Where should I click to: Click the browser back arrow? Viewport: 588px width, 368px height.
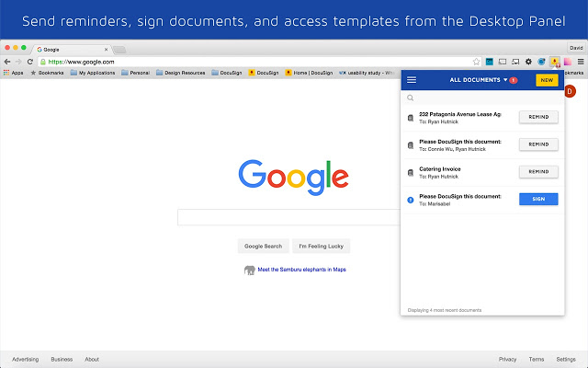coord(7,62)
